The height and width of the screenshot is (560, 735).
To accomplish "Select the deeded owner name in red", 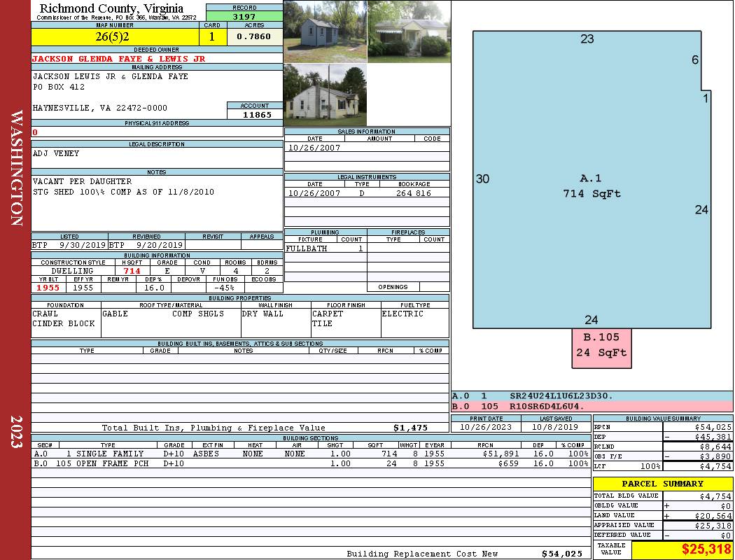I will click(x=119, y=59).
